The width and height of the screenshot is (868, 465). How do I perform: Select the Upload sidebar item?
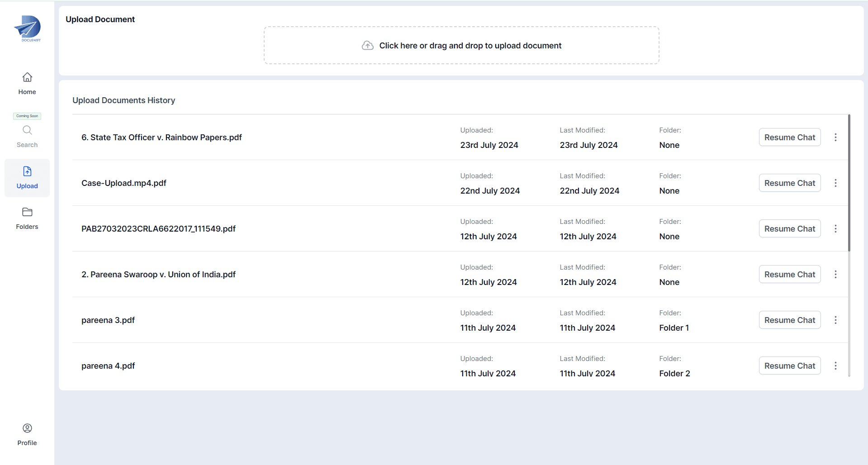click(x=27, y=178)
